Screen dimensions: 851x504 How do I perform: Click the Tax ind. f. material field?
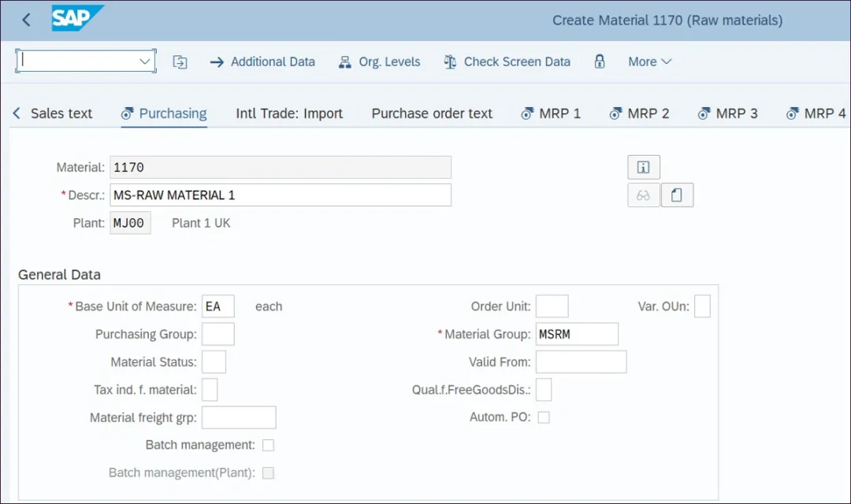[x=210, y=390]
